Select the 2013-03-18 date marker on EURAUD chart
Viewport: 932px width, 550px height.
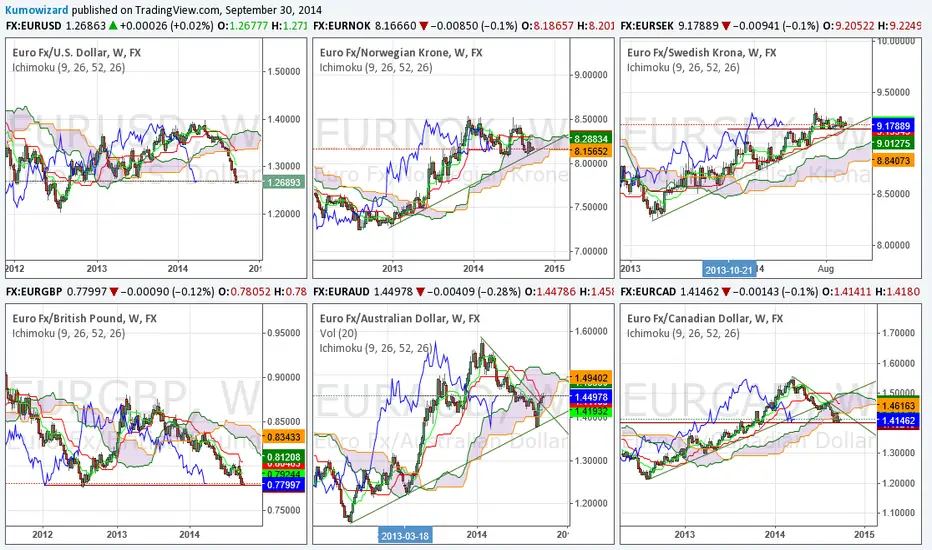[405, 536]
